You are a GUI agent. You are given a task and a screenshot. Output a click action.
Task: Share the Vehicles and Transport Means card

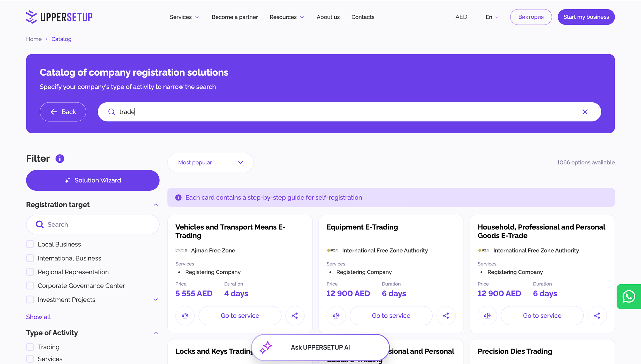coord(295,316)
